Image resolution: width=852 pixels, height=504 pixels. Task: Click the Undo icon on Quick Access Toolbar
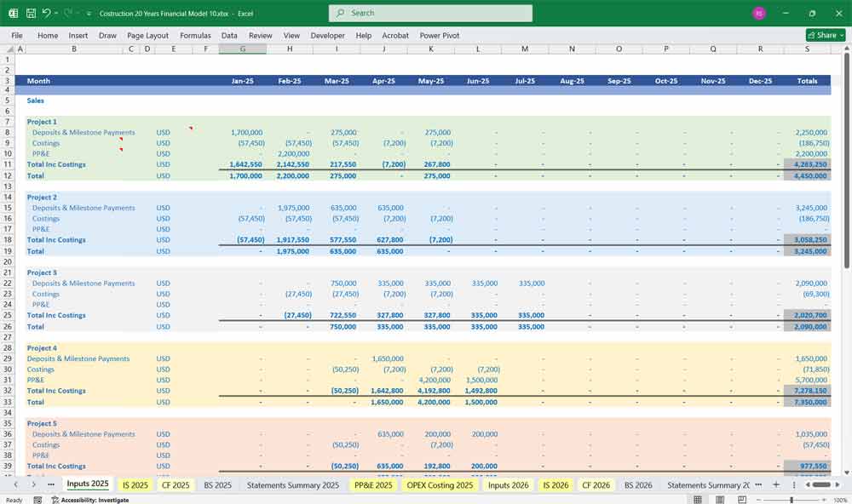(47, 13)
